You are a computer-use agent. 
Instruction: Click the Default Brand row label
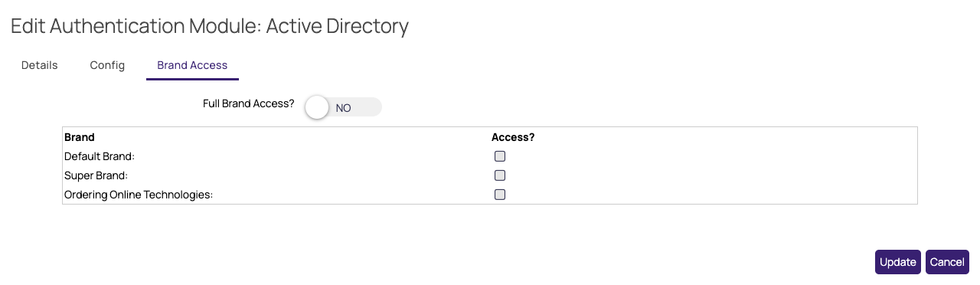click(x=100, y=156)
